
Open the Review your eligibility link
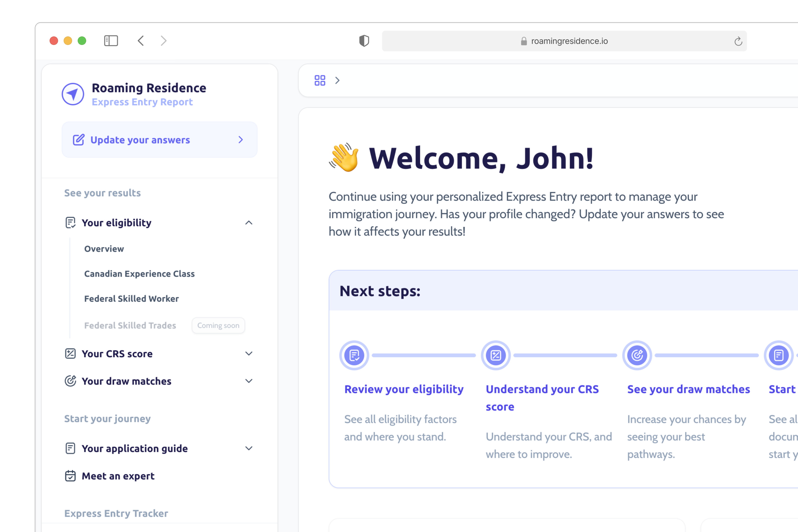[404, 389]
